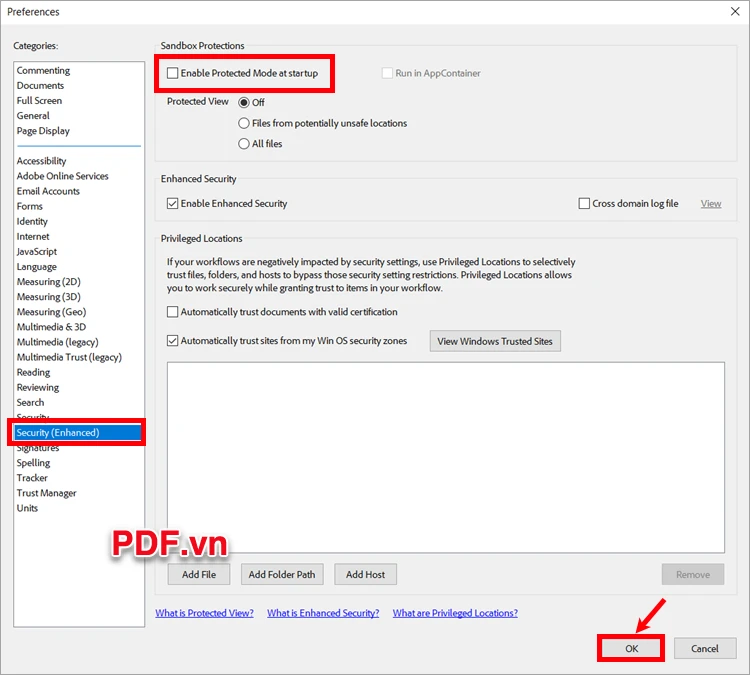Select Measuring (2D) category
Screen dimensions: 750x675
pyautogui.click(x=48, y=282)
